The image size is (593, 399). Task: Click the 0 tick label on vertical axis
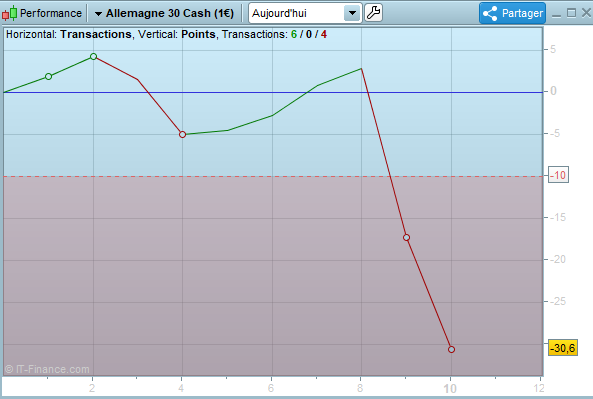553,91
